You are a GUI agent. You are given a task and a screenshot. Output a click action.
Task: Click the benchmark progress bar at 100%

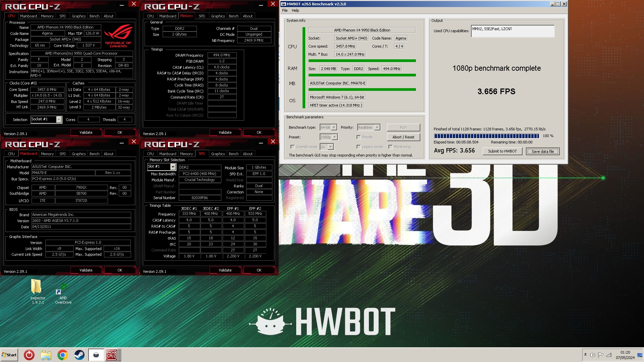pyautogui.click(x=487, y=136)
